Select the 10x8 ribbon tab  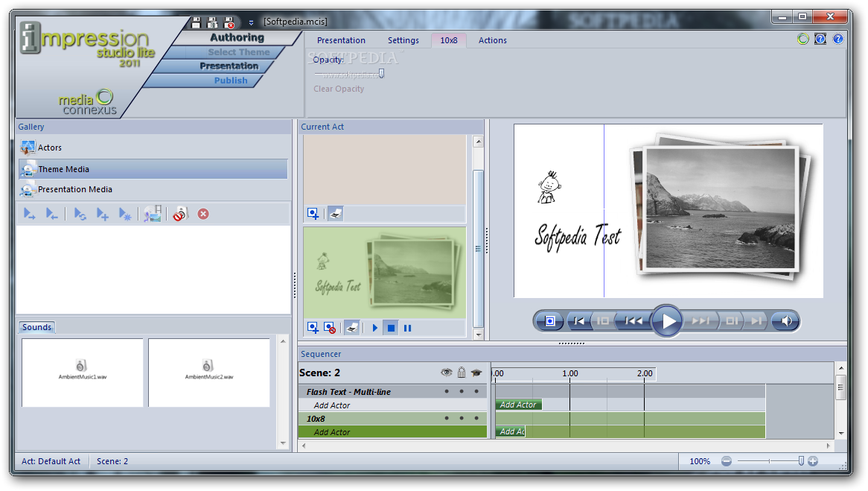click(x=449, y=40)
